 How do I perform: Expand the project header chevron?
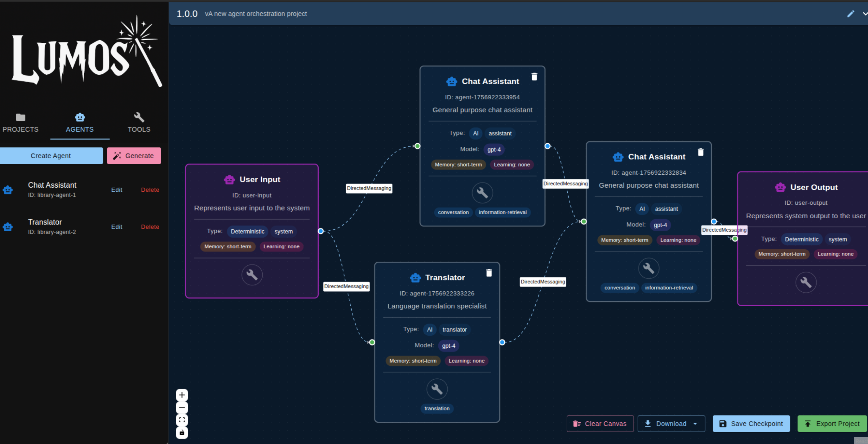[865, 14]
